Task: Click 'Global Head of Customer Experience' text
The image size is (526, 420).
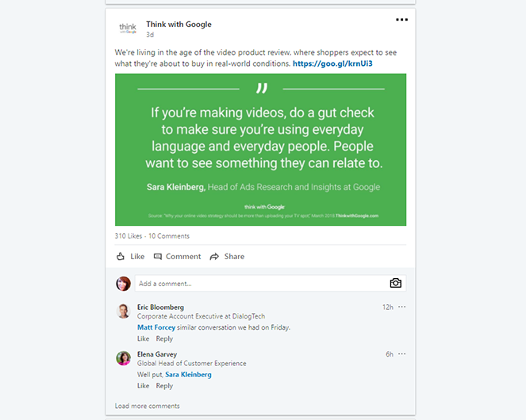Action: (191, 364)
